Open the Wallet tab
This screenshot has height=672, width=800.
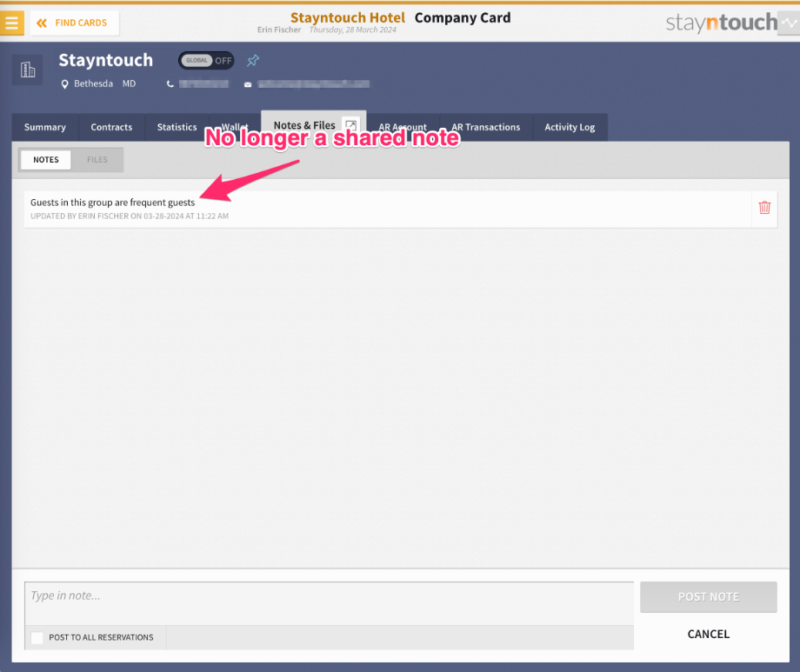235,127
